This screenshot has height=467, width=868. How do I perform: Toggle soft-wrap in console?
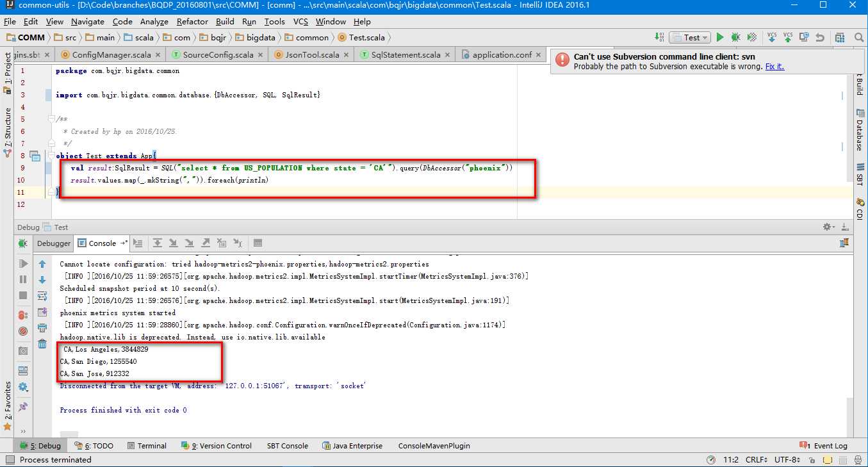tap(42, 296)
